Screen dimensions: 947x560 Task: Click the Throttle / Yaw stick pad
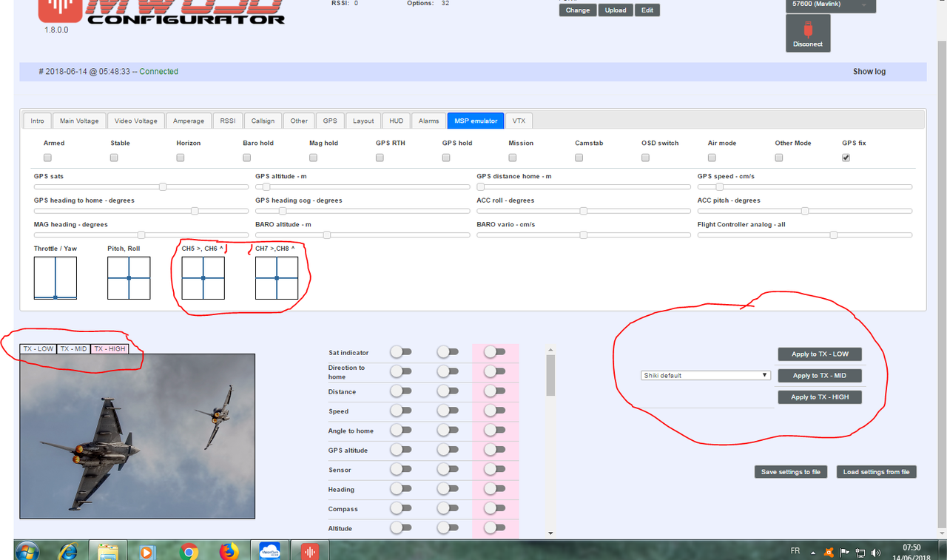pos(55,278)
